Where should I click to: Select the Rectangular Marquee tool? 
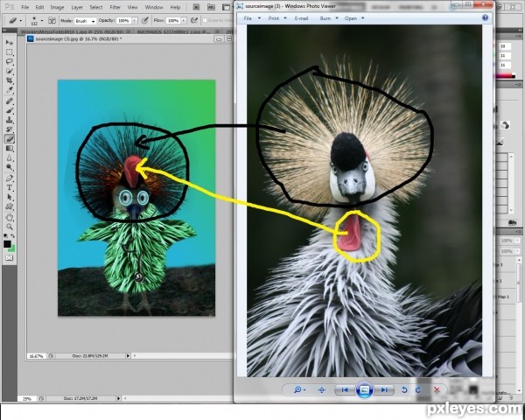click(10, 52)
